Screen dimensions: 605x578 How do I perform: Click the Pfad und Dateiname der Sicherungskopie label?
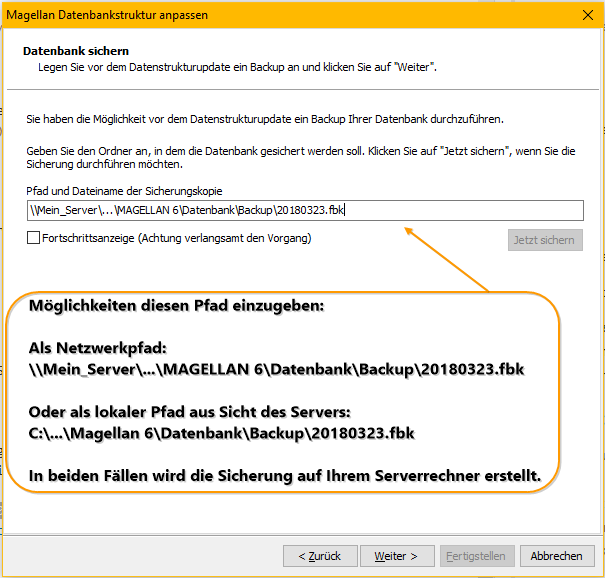coord(124,191)
